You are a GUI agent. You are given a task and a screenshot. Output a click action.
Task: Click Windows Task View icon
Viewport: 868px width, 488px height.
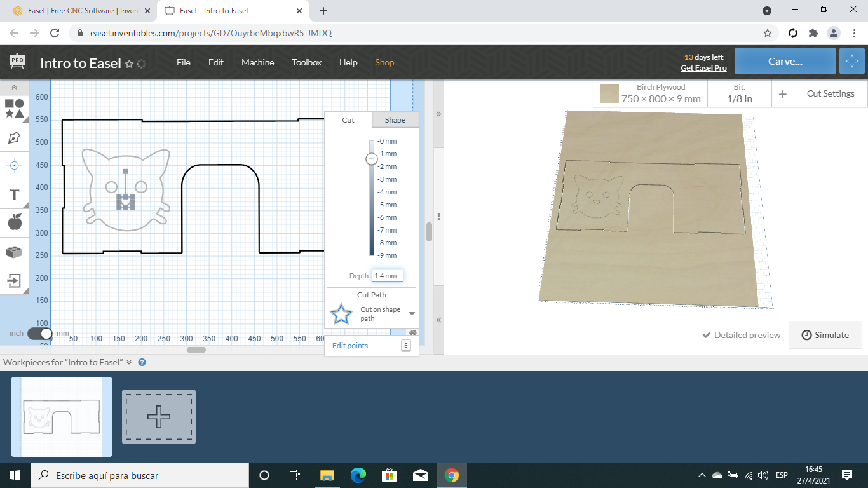295,475
